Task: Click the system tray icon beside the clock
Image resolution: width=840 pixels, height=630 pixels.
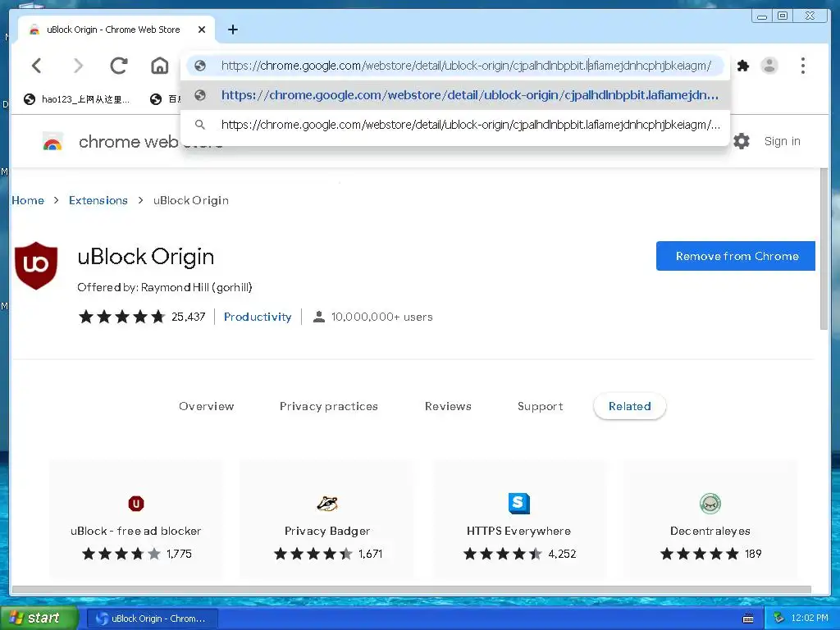Action: click(x=779, y=619)
